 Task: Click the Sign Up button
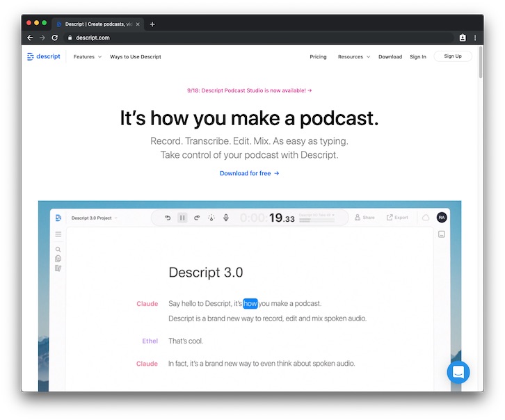click(453, 56)
